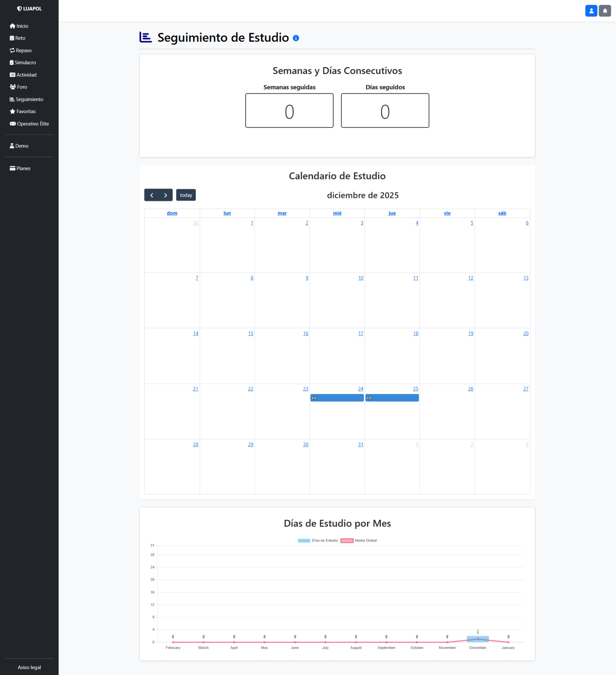The height and width of the screenshot is (675, 616).
Task: Advance to next month with right chevron
Action: [165, 195]
